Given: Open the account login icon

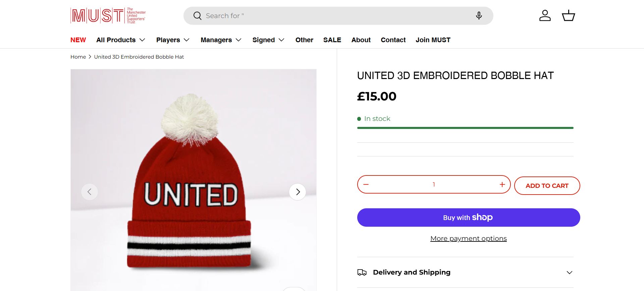Looking at the screenshot, I should pos(545,16).
